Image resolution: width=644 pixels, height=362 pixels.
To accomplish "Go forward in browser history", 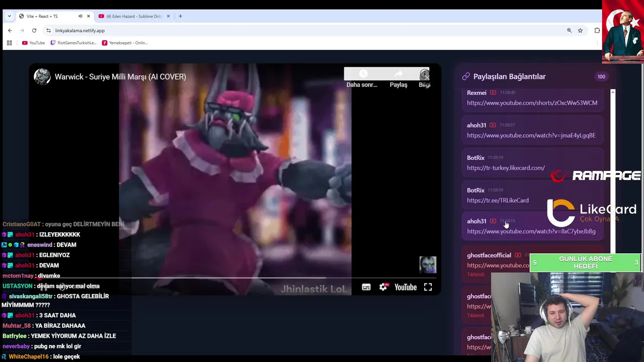I will (x=22, y=31).
